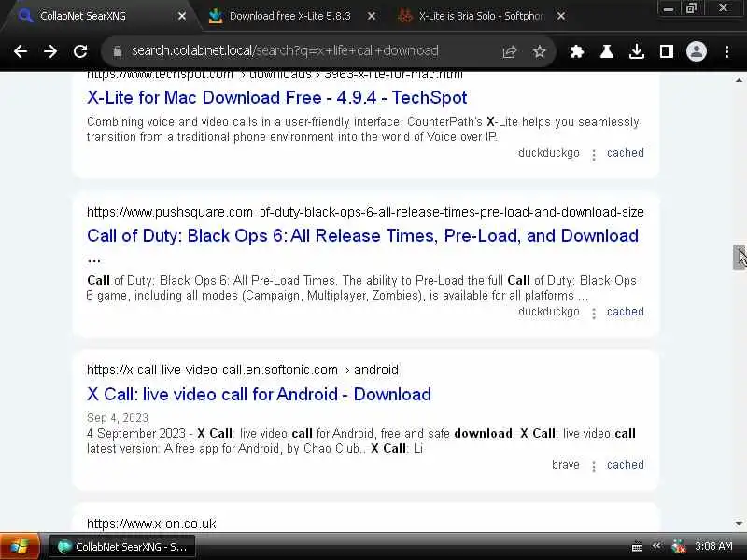Click the brave engine label
This screenshot has width=747, height=560.
pos(566,465)
